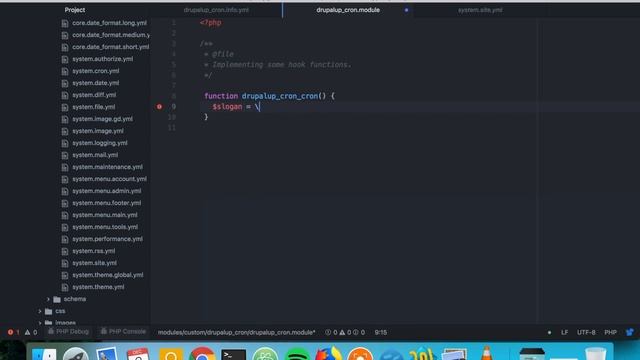Click the PHP Debug bug icon in status bar
Viewport: 640px width, 360px height.
[x=51, y=331]
